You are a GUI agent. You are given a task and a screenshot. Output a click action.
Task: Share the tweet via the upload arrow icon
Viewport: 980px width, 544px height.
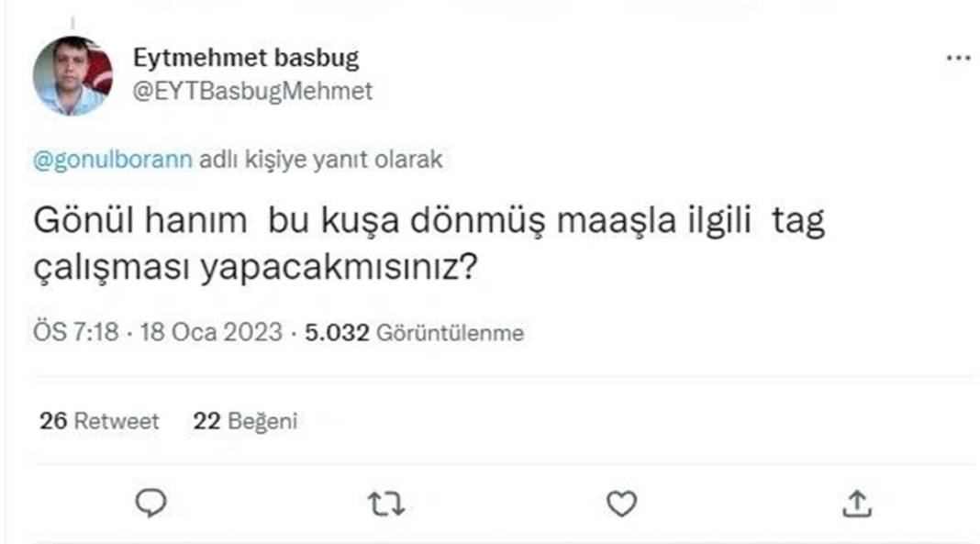pos(859,502)
